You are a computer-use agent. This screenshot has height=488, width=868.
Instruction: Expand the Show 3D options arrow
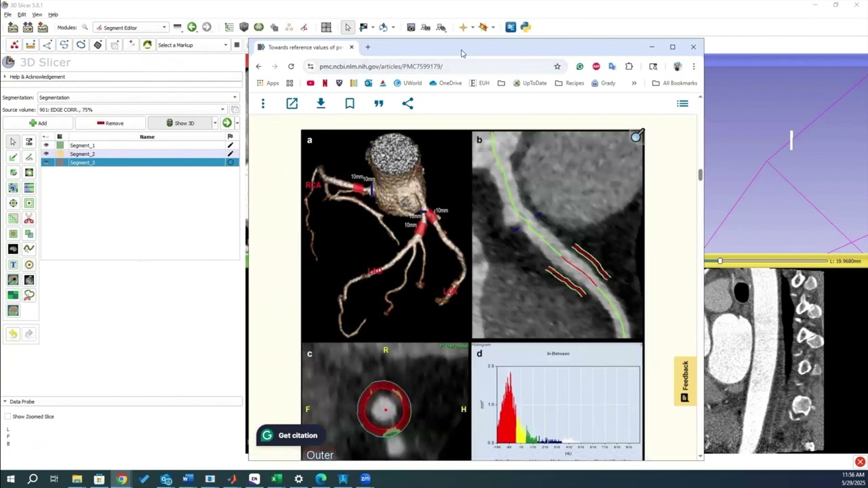tap(215, 123)
